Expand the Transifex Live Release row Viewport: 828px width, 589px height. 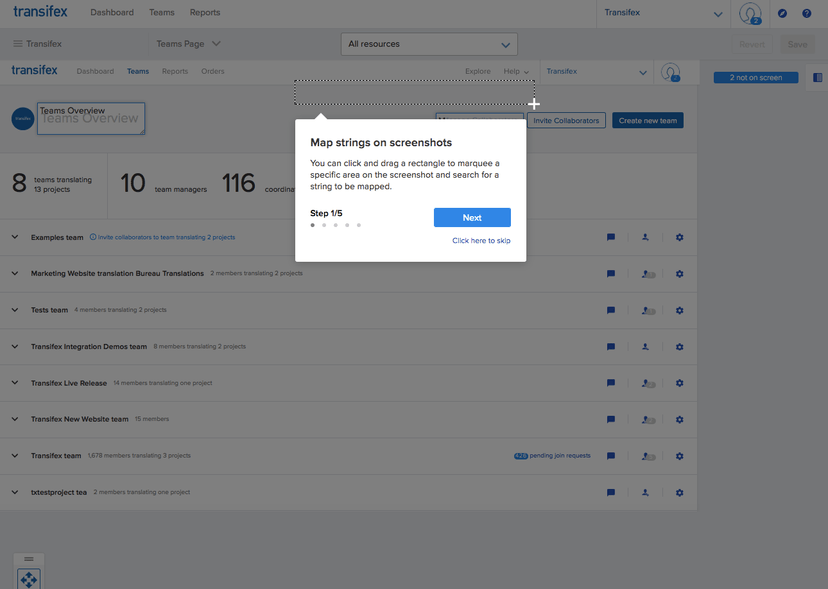(x=15, y=383)
